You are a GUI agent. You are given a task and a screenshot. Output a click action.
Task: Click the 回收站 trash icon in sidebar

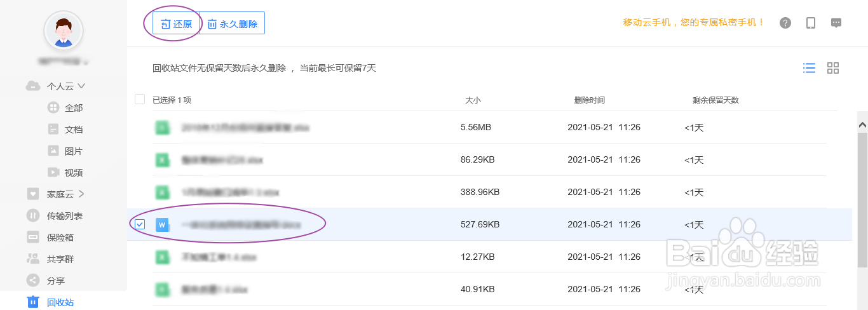tap(32, 302)
